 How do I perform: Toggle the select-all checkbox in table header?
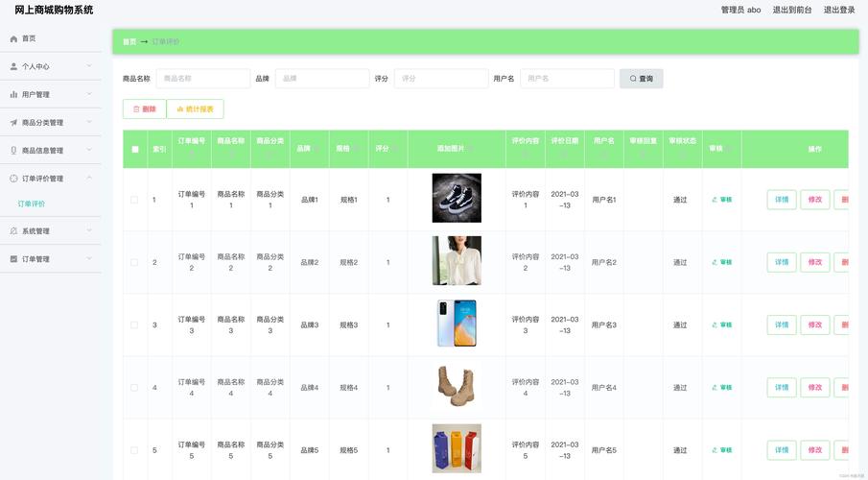point(135,149)
